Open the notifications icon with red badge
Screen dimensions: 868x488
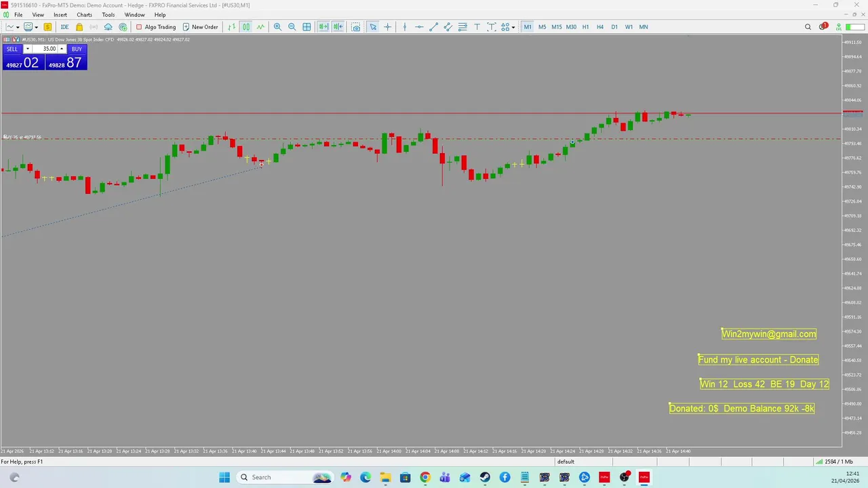[823, 26]
